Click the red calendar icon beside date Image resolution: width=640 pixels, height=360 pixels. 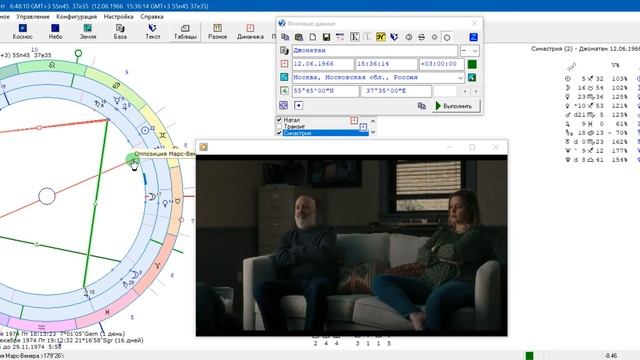[x=284, y=64]
